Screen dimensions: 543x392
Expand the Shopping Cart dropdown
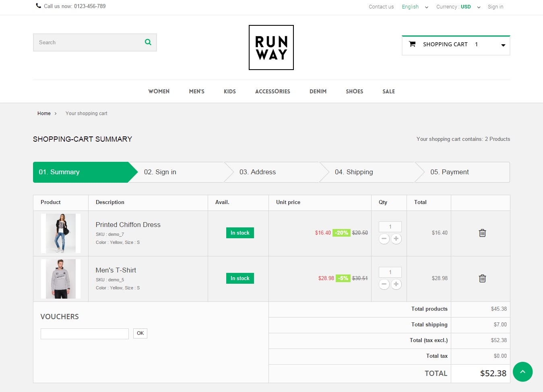tap(503, 45)
